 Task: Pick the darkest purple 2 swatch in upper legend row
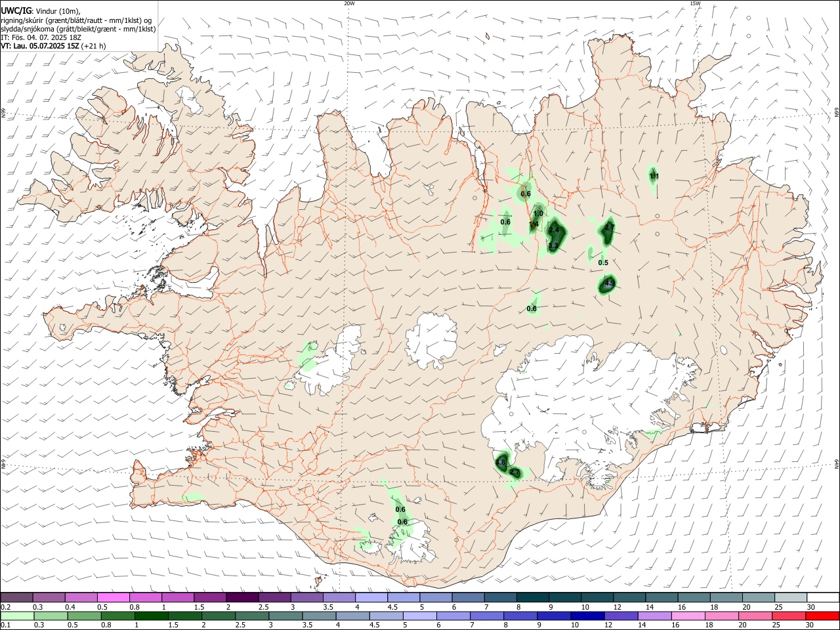click(x=242, y=597)
